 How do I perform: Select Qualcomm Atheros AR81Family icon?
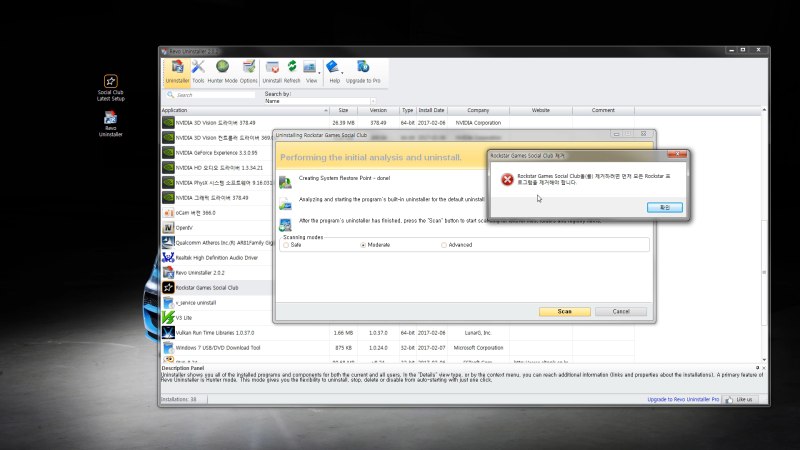coord(168,242)
